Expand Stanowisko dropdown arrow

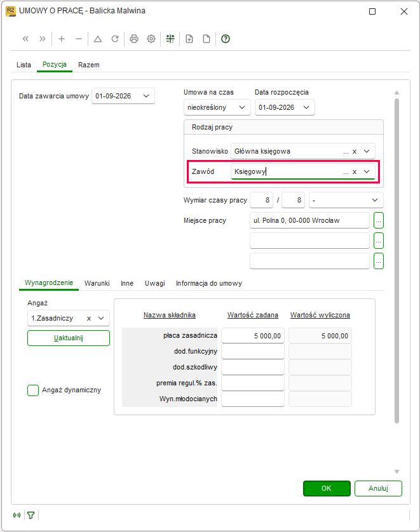tap(367, 151)
